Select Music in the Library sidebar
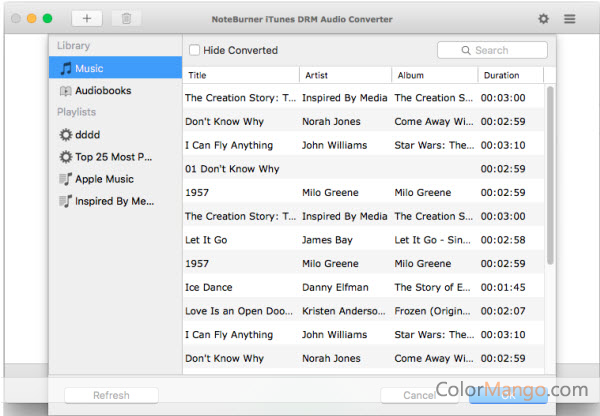 coord(115,69)
